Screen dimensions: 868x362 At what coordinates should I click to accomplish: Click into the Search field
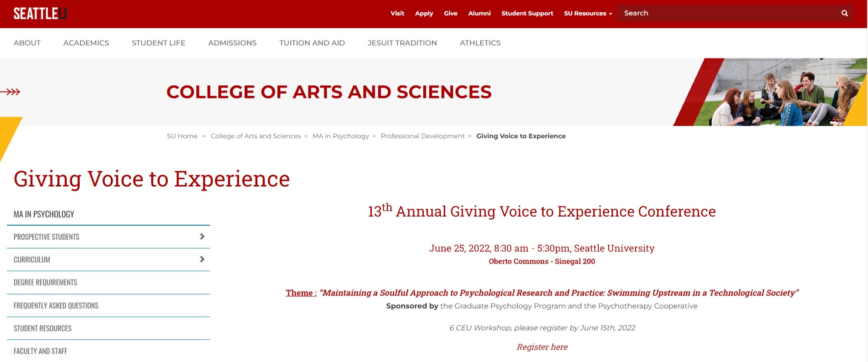(x=729, y=13)
